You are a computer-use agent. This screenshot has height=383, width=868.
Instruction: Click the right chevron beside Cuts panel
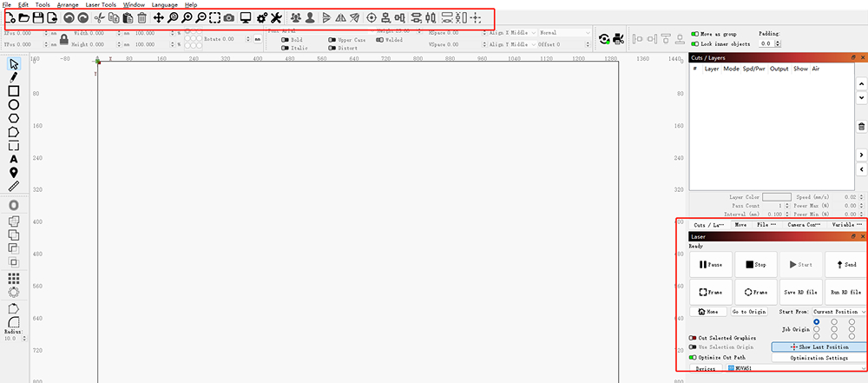click(861, 155)
